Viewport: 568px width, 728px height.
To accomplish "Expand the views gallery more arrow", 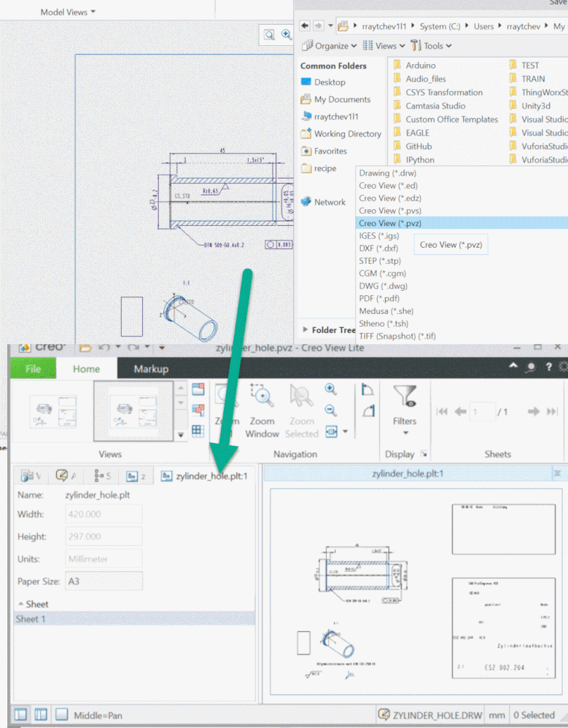I will (181, 434).
